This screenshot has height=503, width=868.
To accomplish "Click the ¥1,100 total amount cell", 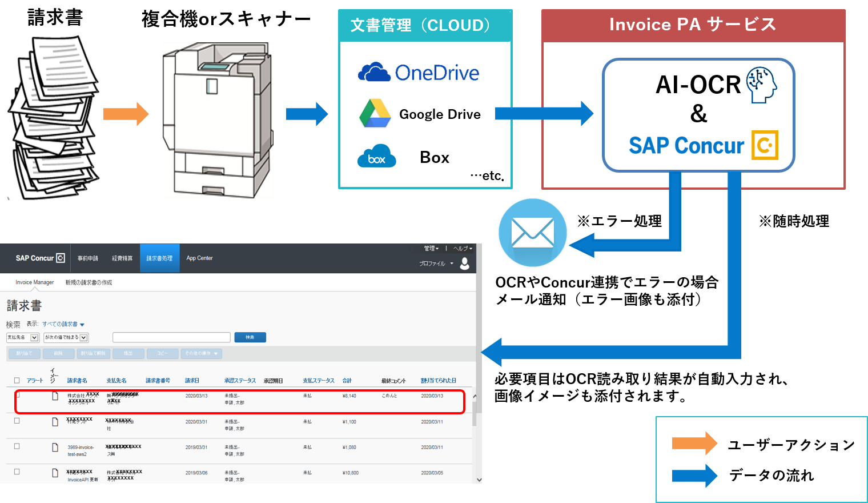I will (x=349, y=422).
